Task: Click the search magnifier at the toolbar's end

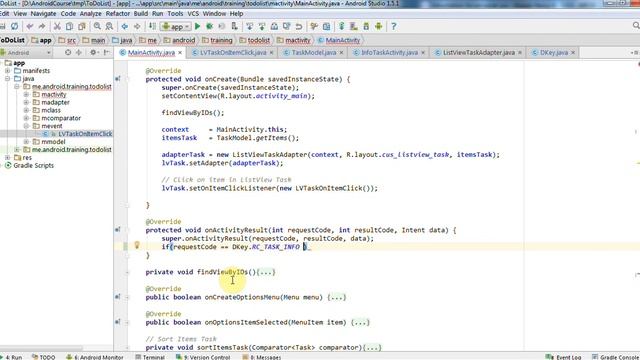Action: pos(636,26)
